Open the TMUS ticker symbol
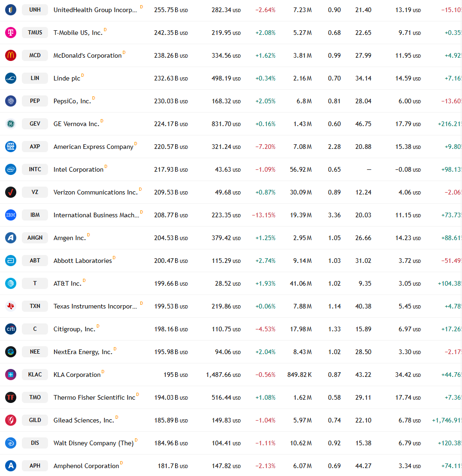 [x=35, y=33]
